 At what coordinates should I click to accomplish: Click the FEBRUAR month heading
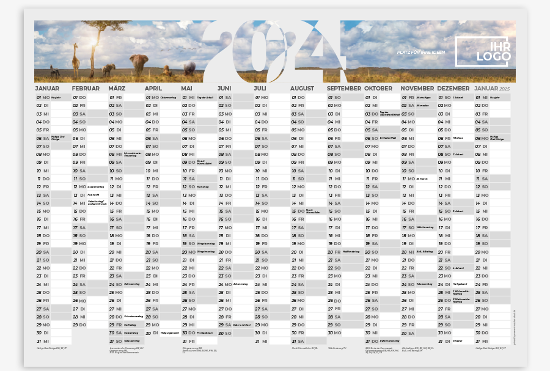(86, 88)
